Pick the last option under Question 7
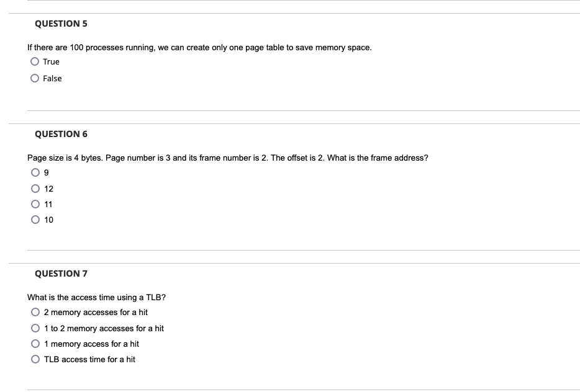Screen dimensions: 580x392 [x=35, y=359]
